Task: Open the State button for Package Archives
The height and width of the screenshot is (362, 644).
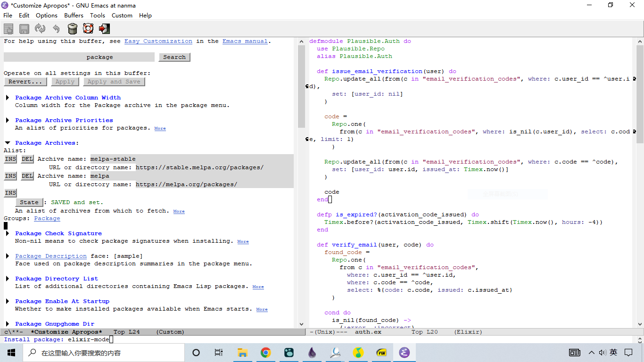Action: coord(29,202)
